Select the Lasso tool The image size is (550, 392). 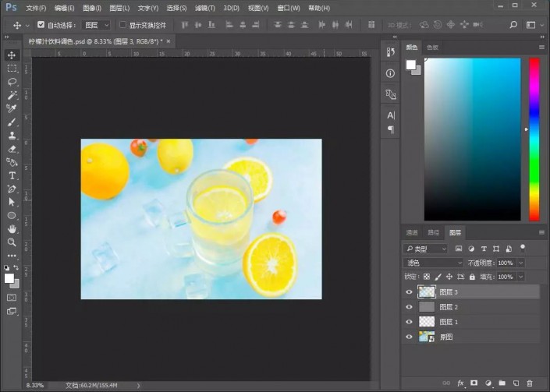tap(12, 82)
